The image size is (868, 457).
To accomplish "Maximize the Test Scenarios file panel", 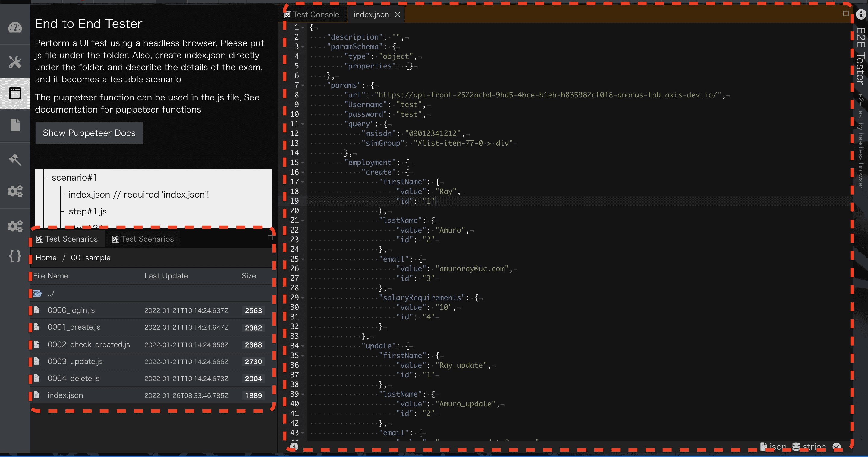I will click(270, 238).
